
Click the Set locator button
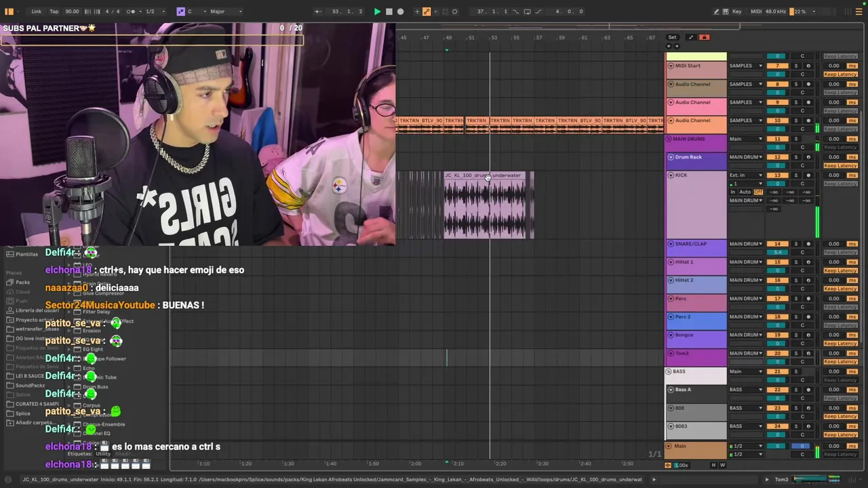672,37
